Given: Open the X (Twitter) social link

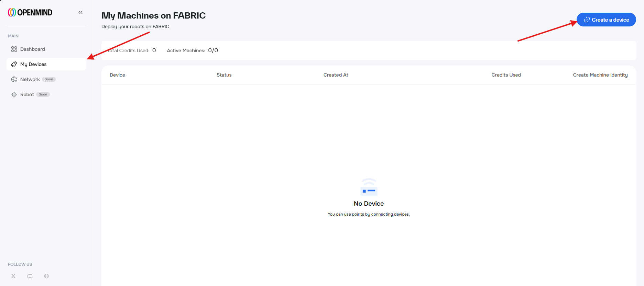Looking at the screenshot, I should pyautogui.click(x=13, y=276).
